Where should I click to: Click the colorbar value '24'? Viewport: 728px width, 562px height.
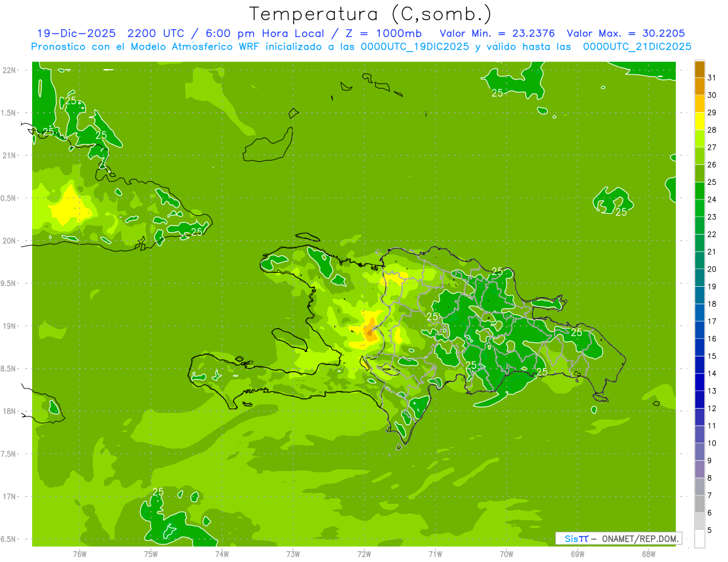pyautogui.click(x=712, y=199)
